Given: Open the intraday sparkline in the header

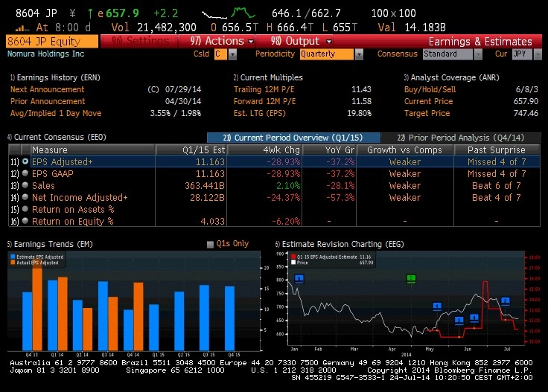Looking at the screenshot, I should tap(229, 13).
